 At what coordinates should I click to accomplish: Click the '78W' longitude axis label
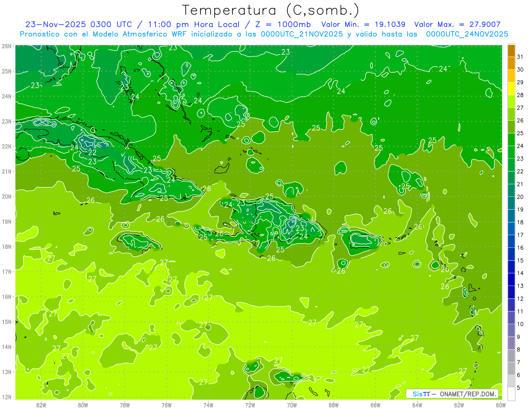click(125, 405)
